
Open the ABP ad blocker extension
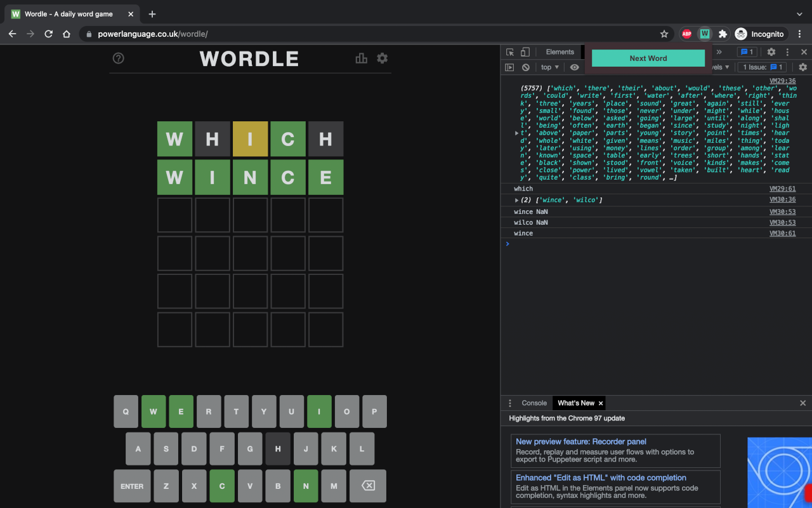click(686, 34)
